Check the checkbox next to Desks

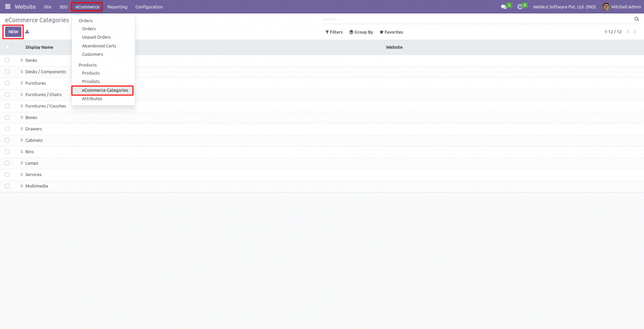coord(7,60)
